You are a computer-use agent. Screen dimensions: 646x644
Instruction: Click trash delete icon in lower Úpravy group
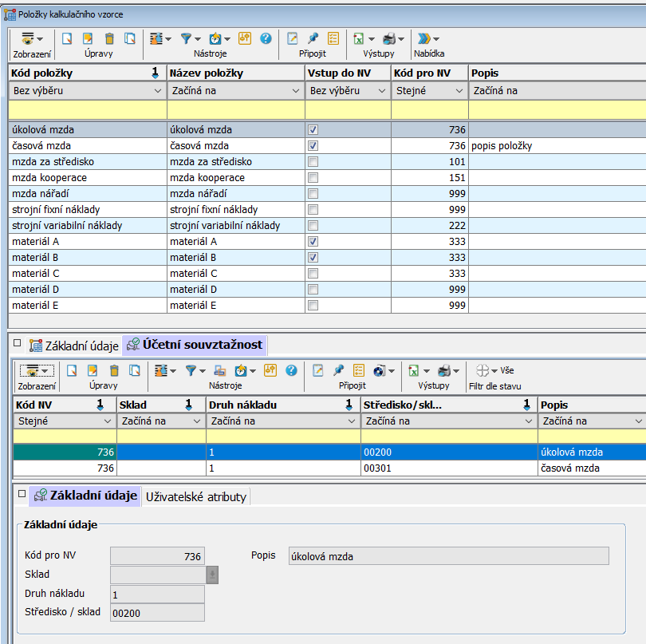114,370
